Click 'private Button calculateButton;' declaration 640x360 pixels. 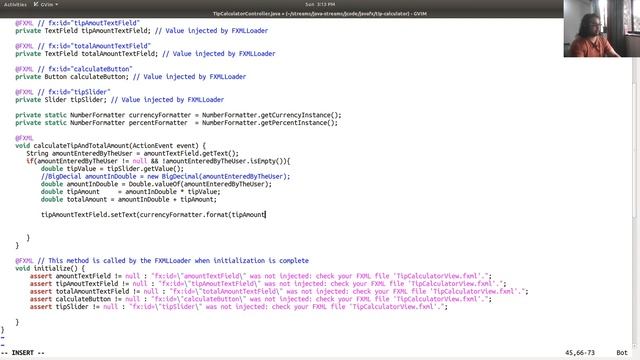(x=72, y=77)
